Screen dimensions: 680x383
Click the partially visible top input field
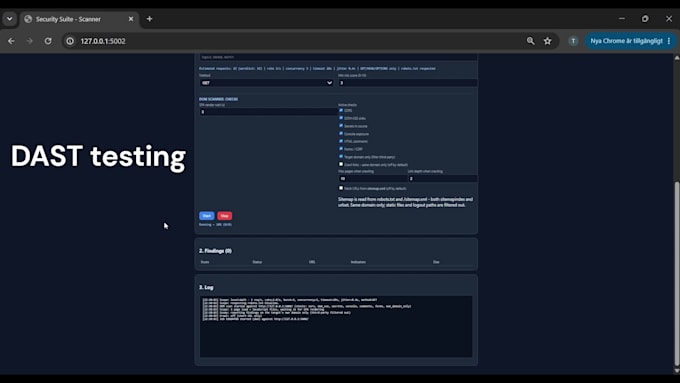(x=338, y=57)
